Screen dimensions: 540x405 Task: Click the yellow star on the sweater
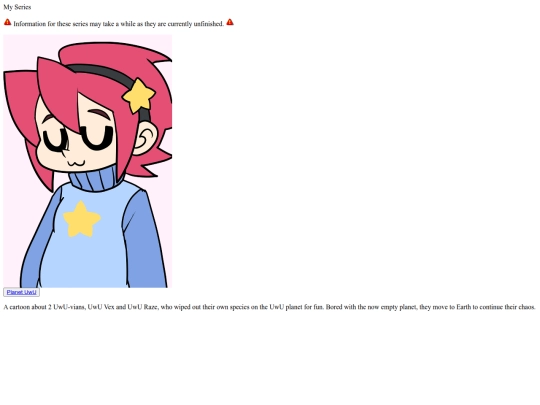point(82,220)
